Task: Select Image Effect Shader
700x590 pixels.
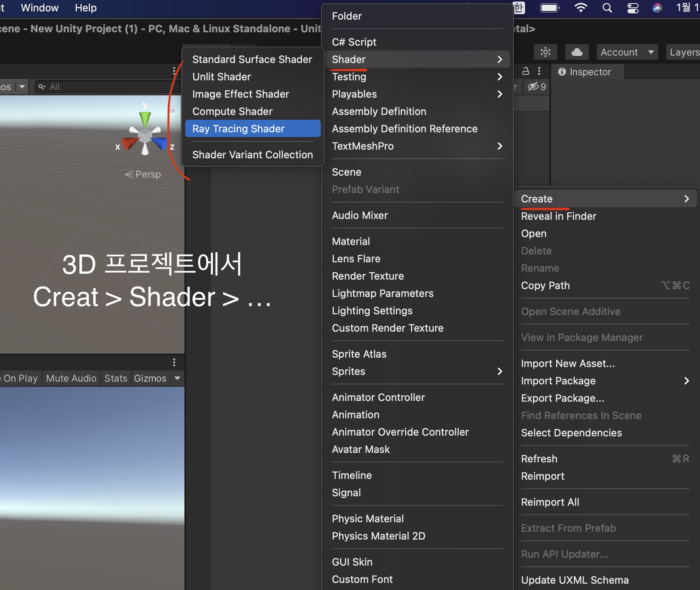Action: [253, 94]
